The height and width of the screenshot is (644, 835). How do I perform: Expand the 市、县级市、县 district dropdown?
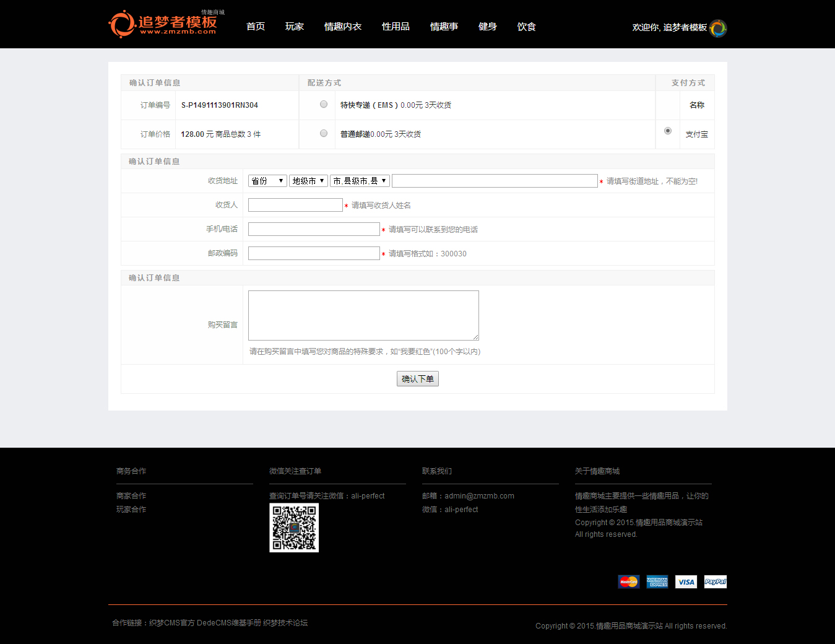360,181
